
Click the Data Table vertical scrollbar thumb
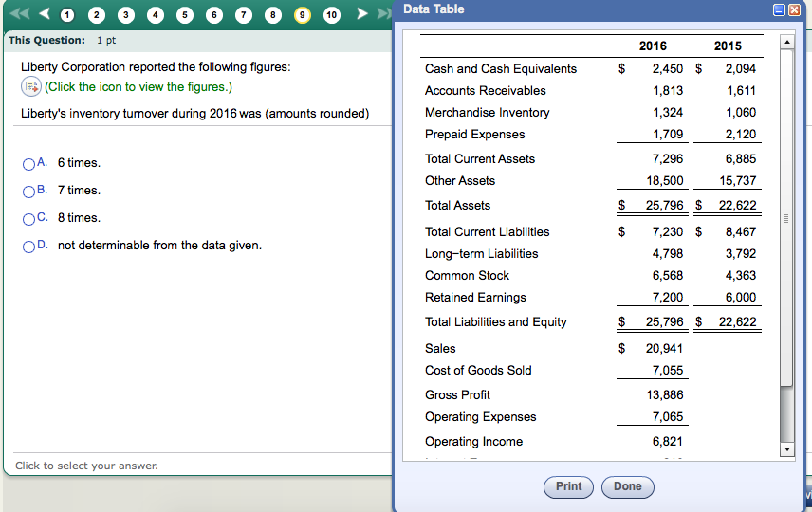787,218
